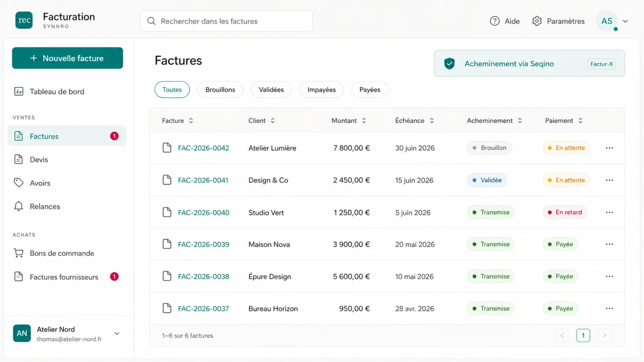This screenshot has height=362, width=644.
Task: Click document icon for FAC-2026-0037
Action: click(x=167, y=308)
